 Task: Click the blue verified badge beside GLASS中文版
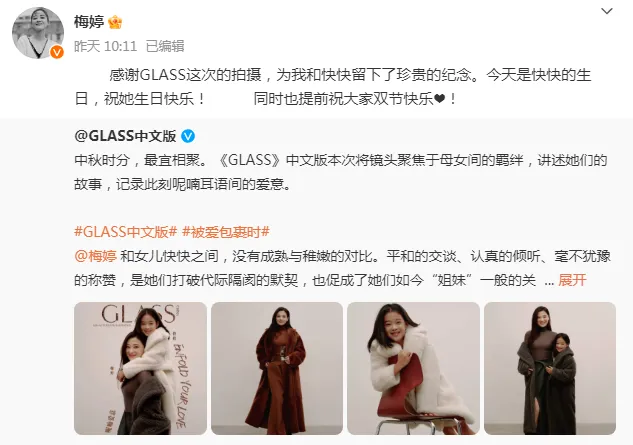coord(188,136)
